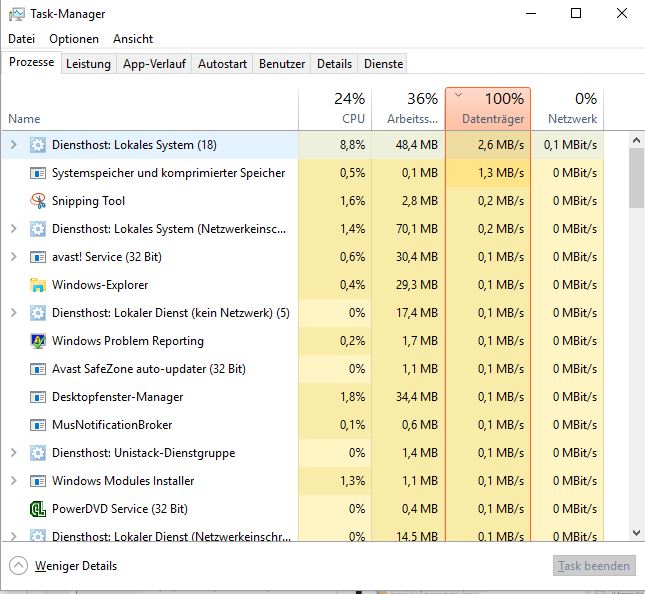Click the gear icon of Diensthost: Unistack-Dienstgruppe
Screen dimensions: 645x594
click(x=38, y=453)
